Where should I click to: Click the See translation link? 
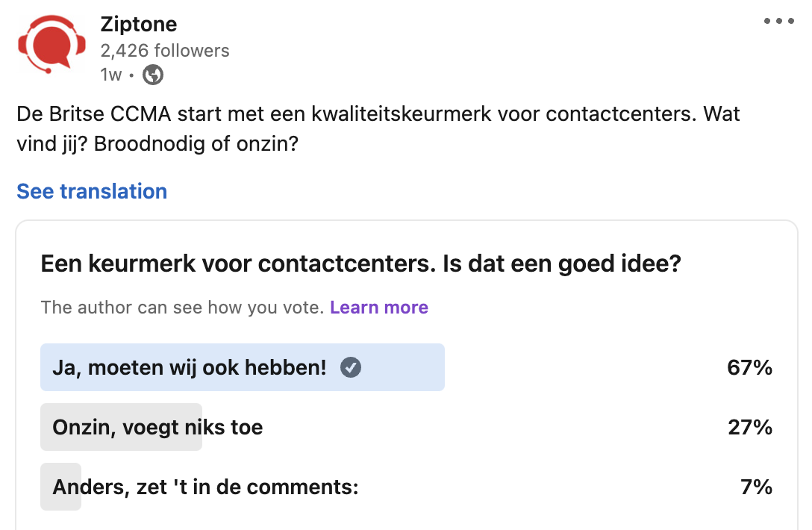pyautogui.click(x=92, y=191)
